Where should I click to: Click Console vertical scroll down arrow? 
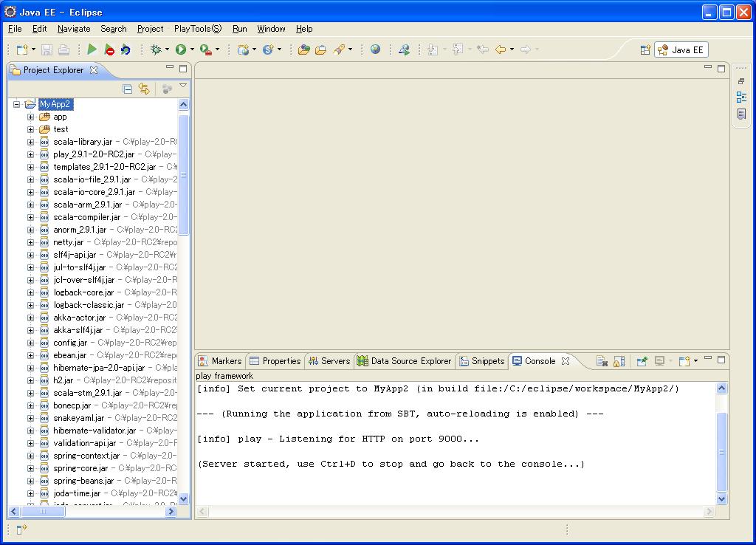click(722, 499)
